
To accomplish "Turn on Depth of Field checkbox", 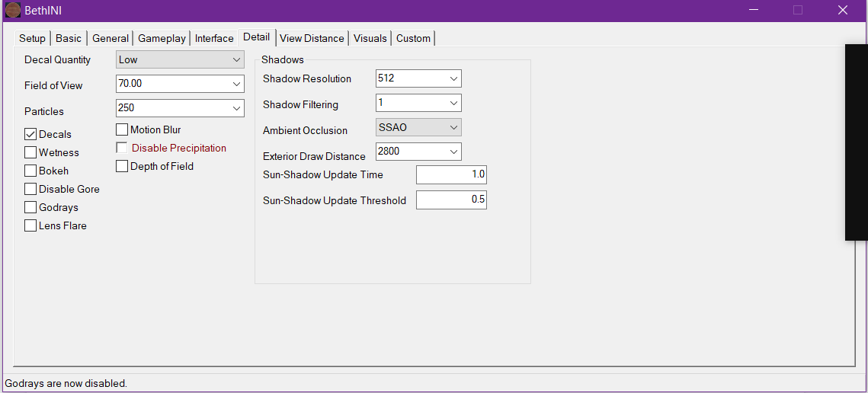I will click(122, 166).
